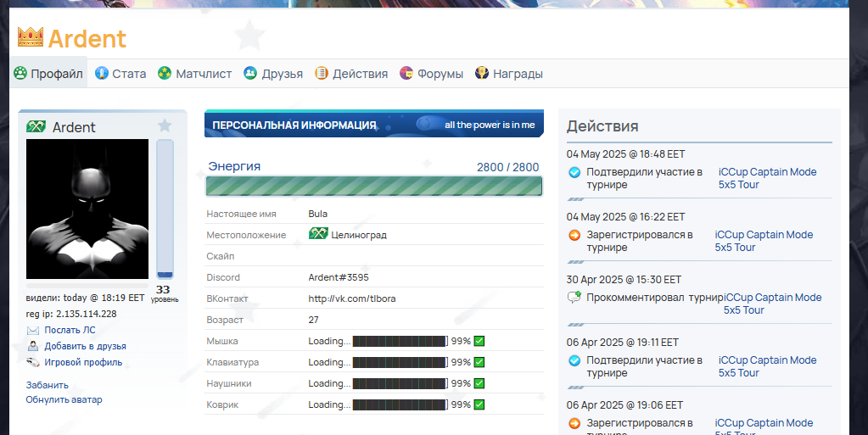Screen dimensions: 868x435
Task: Click the ПЕРСОНАЛЬНАЯ ИНФОРМАЦИЯ banner
Action: [x=374, y=124]
